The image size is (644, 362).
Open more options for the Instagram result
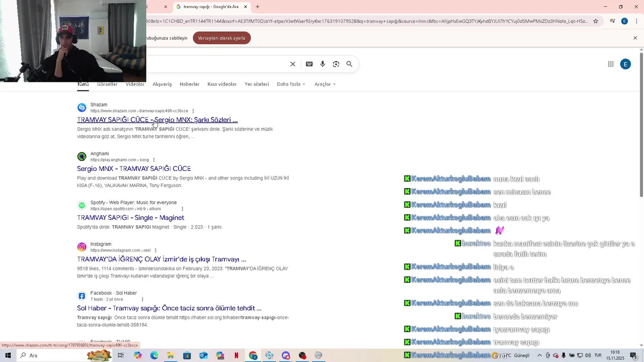155,250
